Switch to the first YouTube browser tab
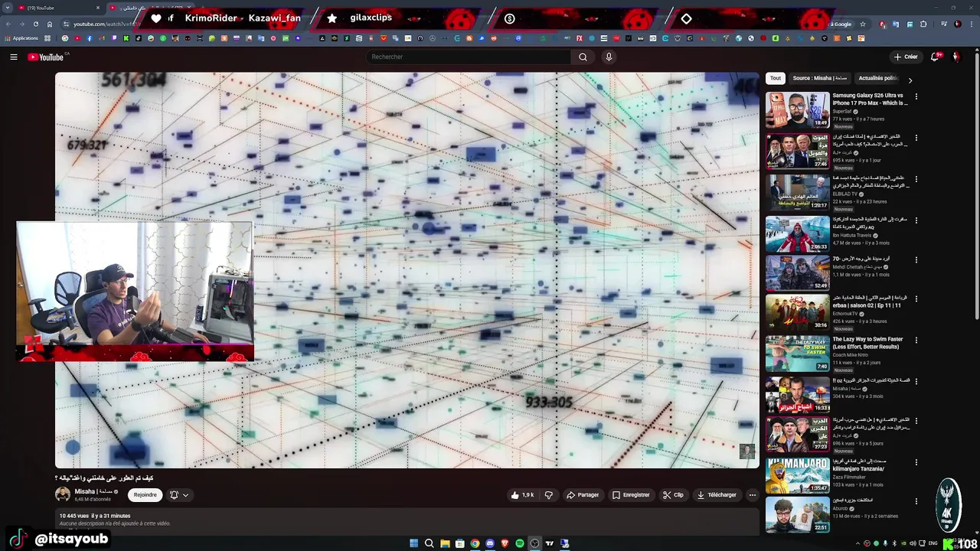 pyautogui.click(x=57, y=8)
